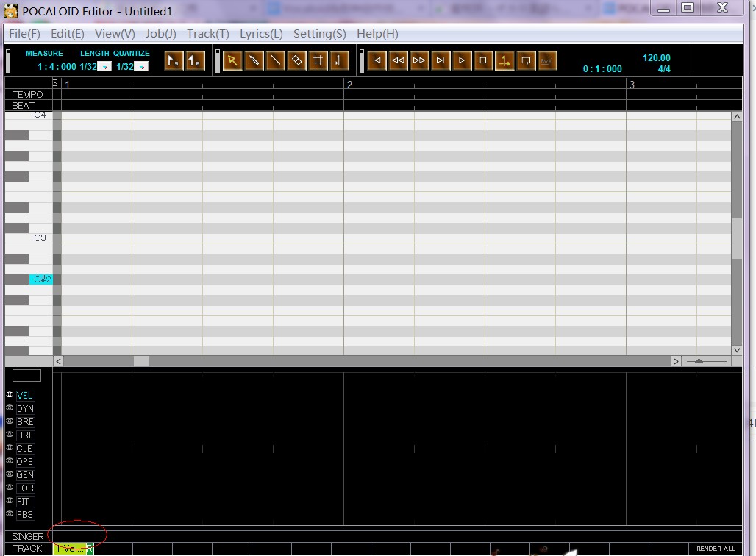
Task: Toggle the auto-scroll follow button
Action: click(504, 61)
